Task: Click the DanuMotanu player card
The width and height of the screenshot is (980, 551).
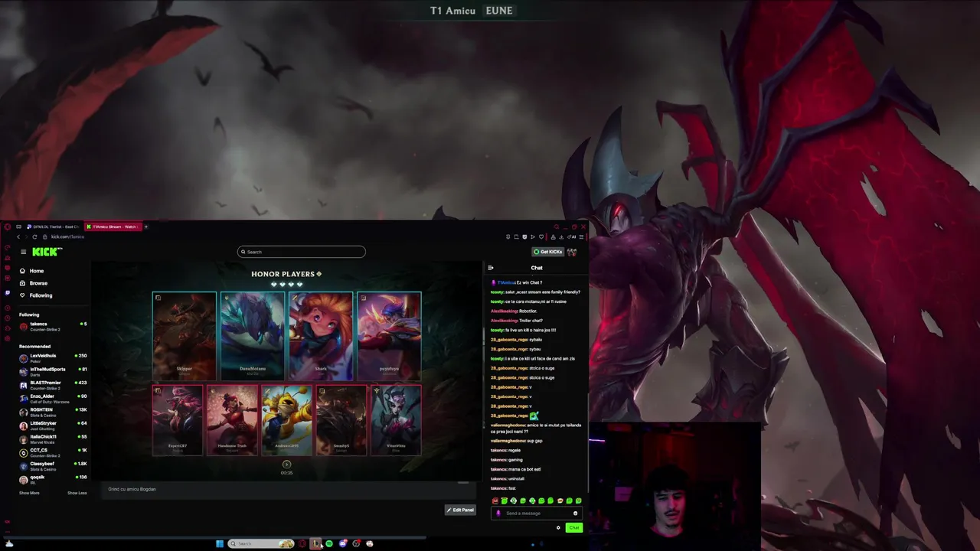Action: tap(252, 336)
